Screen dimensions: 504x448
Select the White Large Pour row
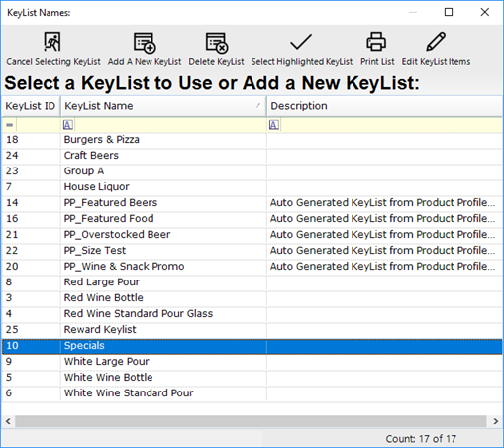click(252, 362)
